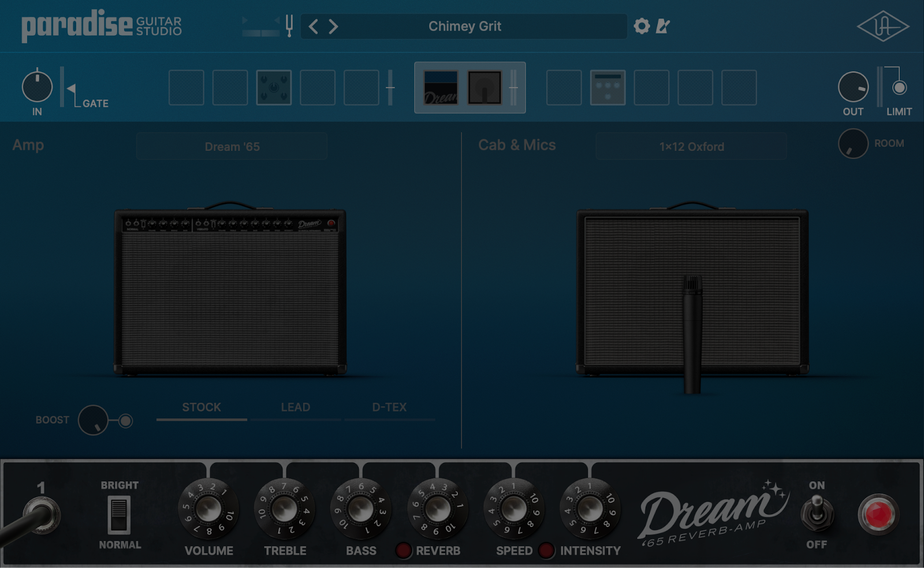
Task: Click the Universal Audio logo
Action: point(882,27)
